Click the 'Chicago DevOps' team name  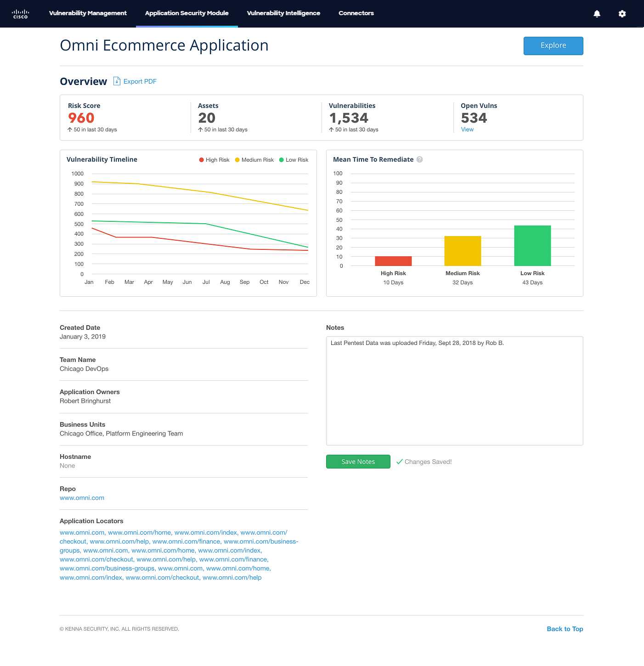pyautogui.click(x=84, y=369)
